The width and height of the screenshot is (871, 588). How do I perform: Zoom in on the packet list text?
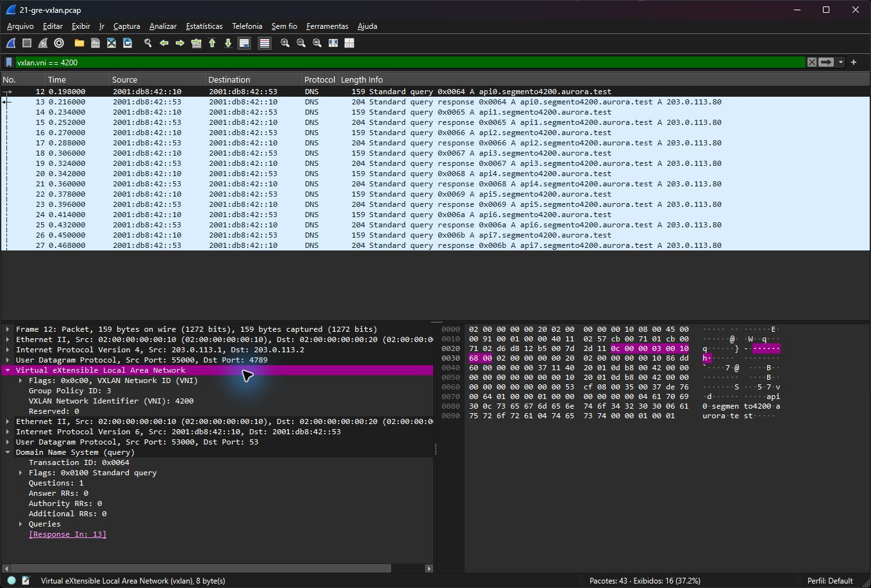point(285,43)
